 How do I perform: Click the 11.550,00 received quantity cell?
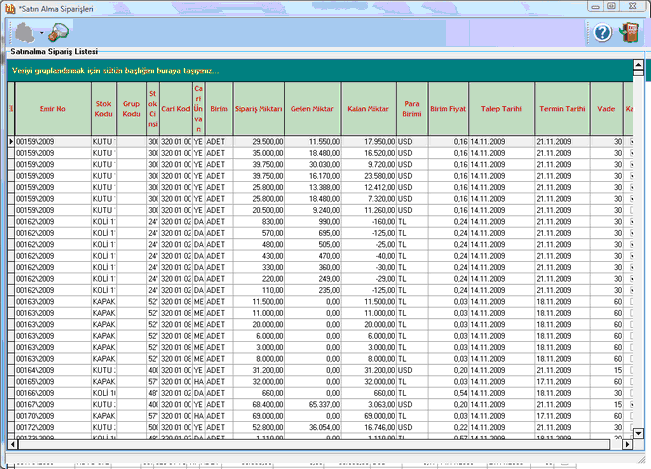(312, 142)
